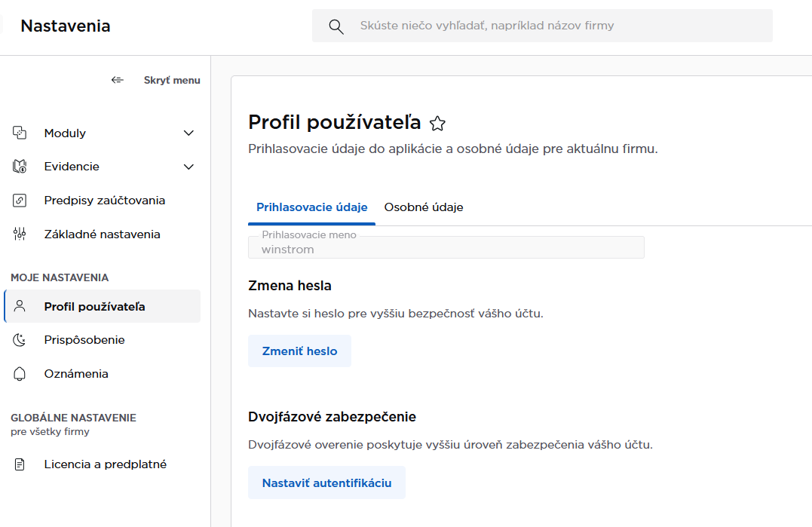Image resolution: width=812 pixels, height=527 pixels.
Task: Click the Prihlasovacie meno field
Action: [x=446, y=248]
